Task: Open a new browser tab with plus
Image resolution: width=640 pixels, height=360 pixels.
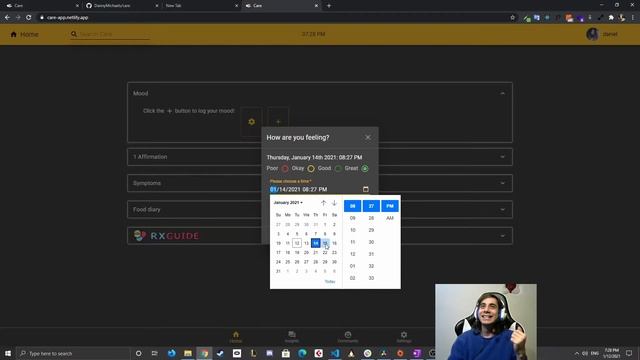Action: [329, 6]
